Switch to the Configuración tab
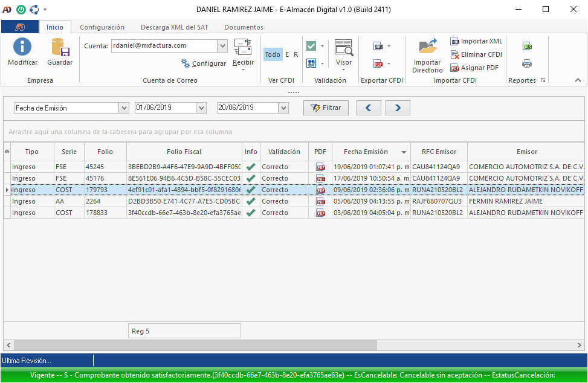Screen dimensions: 588x383 click(102, 27)
